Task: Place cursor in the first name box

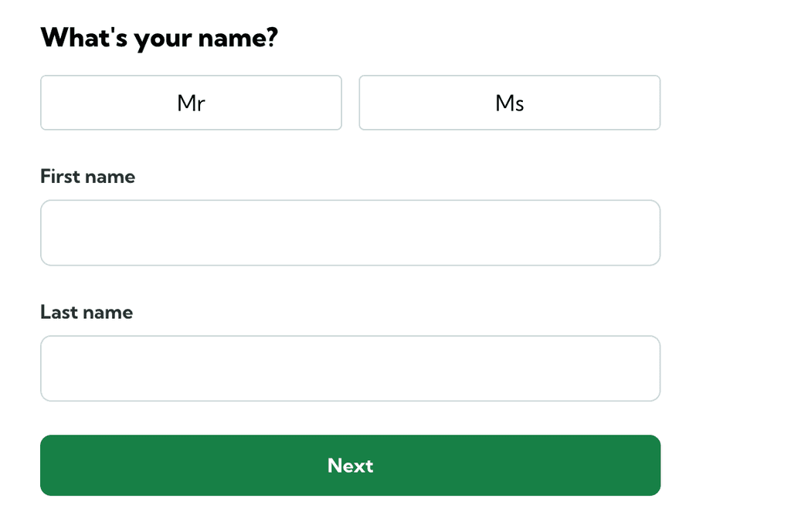Action: (x=350, y=233)
